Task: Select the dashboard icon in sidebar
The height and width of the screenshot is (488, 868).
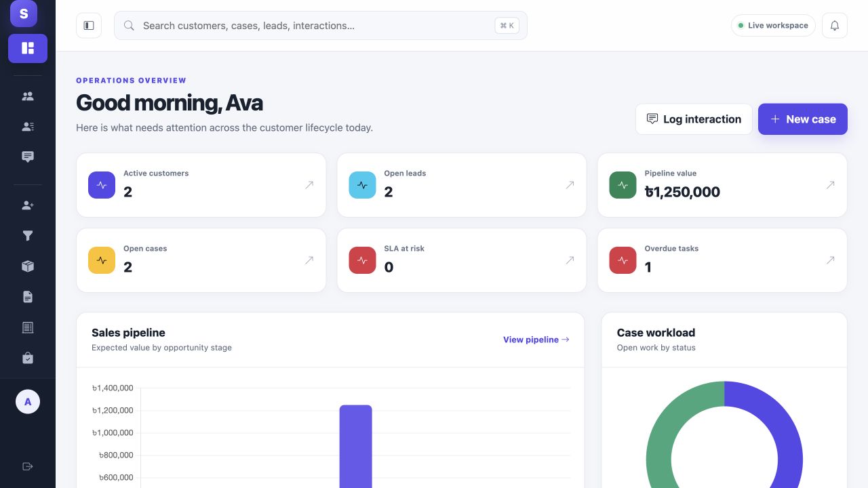Action: pyautogui.click(x=28, y=48)
